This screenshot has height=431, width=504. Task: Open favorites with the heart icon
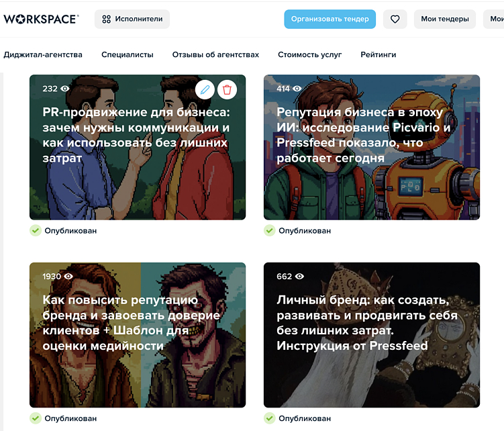click(x=395, y=19)
